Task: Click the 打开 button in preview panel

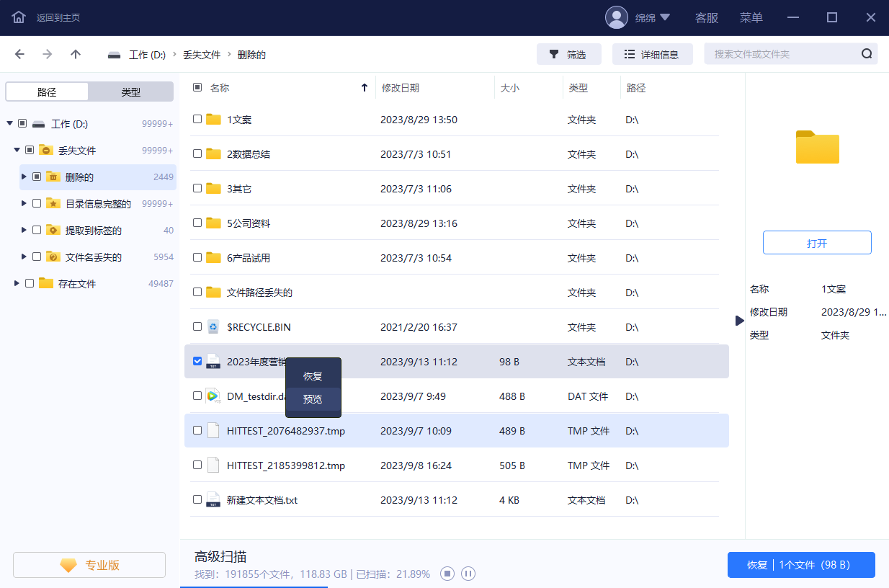Action: point(817,244)
